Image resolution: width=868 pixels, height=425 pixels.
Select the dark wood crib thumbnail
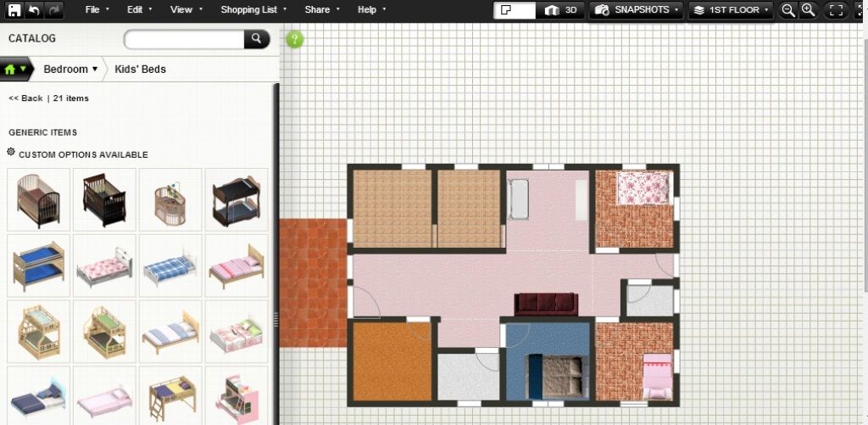pyautogui.click(x=104, y=199)
